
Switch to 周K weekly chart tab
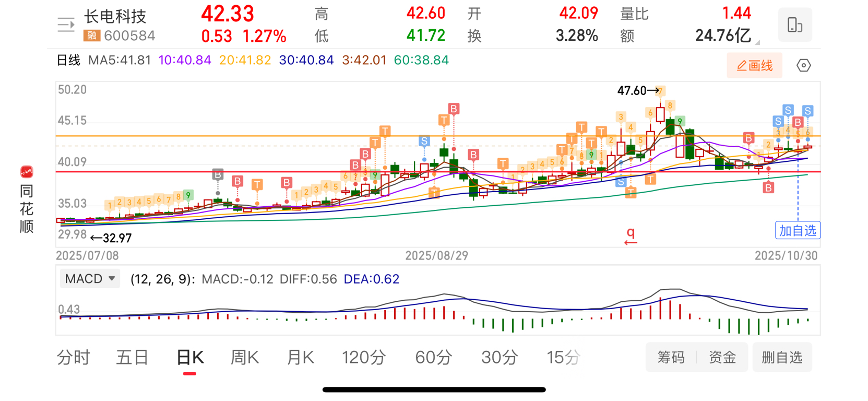click(x=245, y=357)
